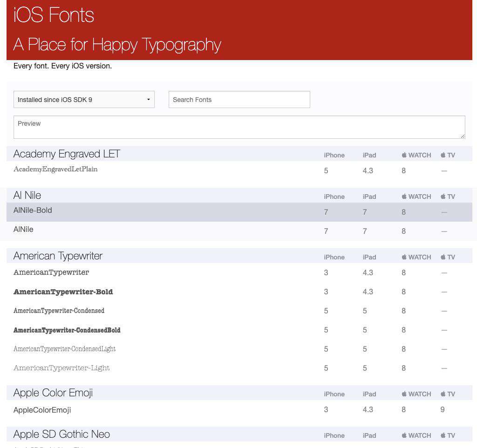
Task: Click the Preview box resize handle
Action: pos(463,136)
